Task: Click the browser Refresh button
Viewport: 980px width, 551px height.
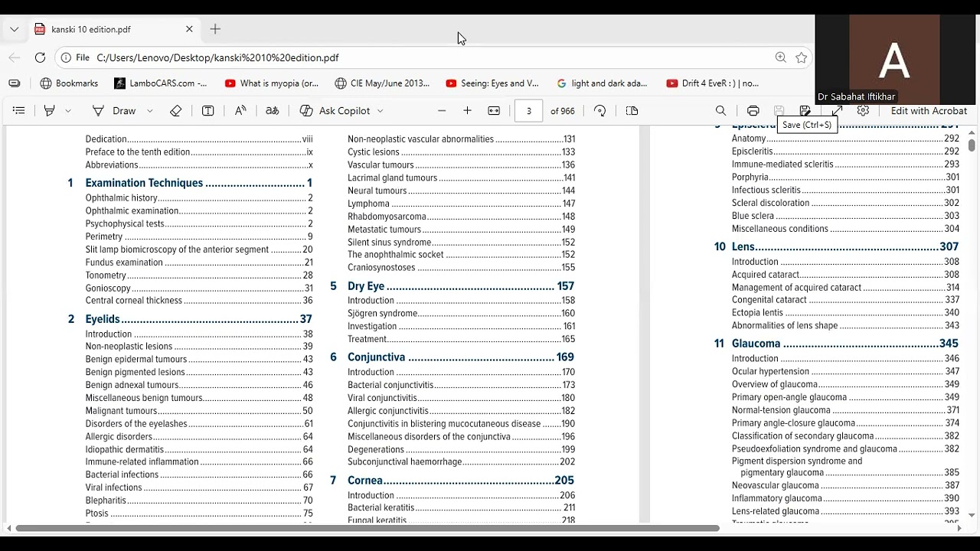Action: click(41, 57)
